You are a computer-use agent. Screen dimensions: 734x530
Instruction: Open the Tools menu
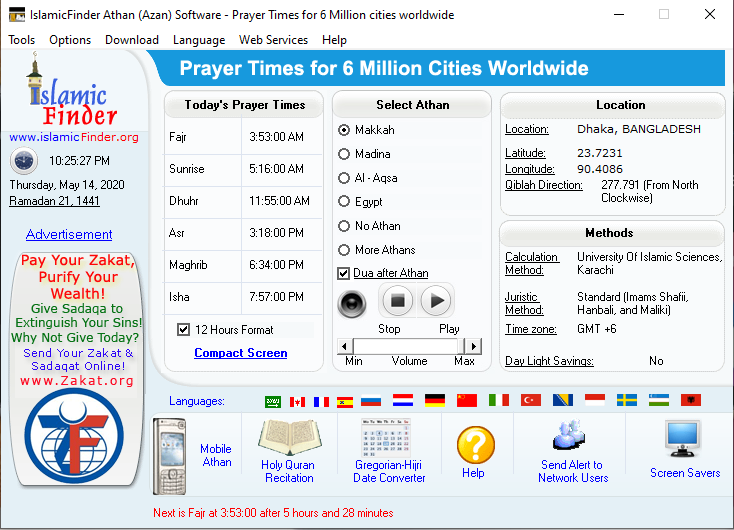pyautogui.click(x=22, y=40)
